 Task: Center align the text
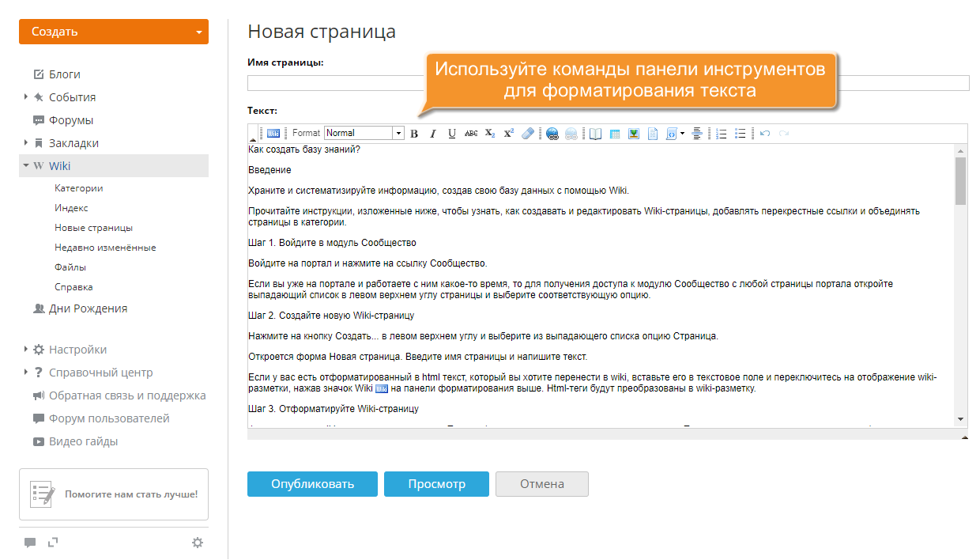click(697, 134)
